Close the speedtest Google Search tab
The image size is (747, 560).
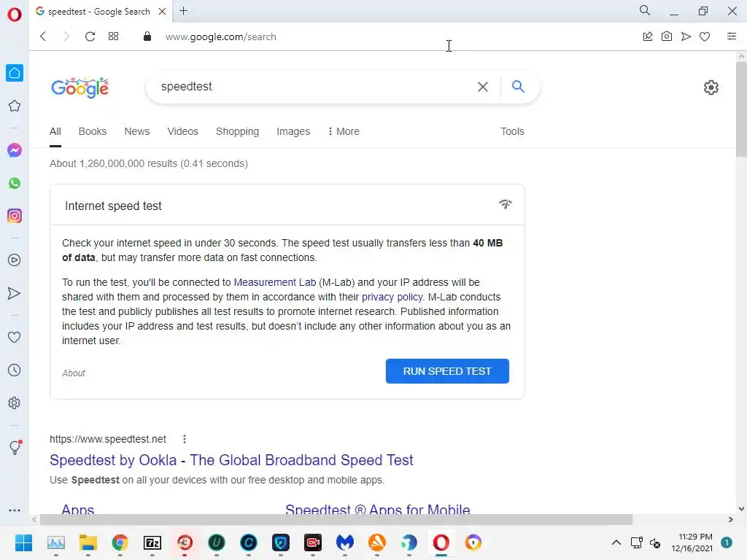(x=162, y=12)
